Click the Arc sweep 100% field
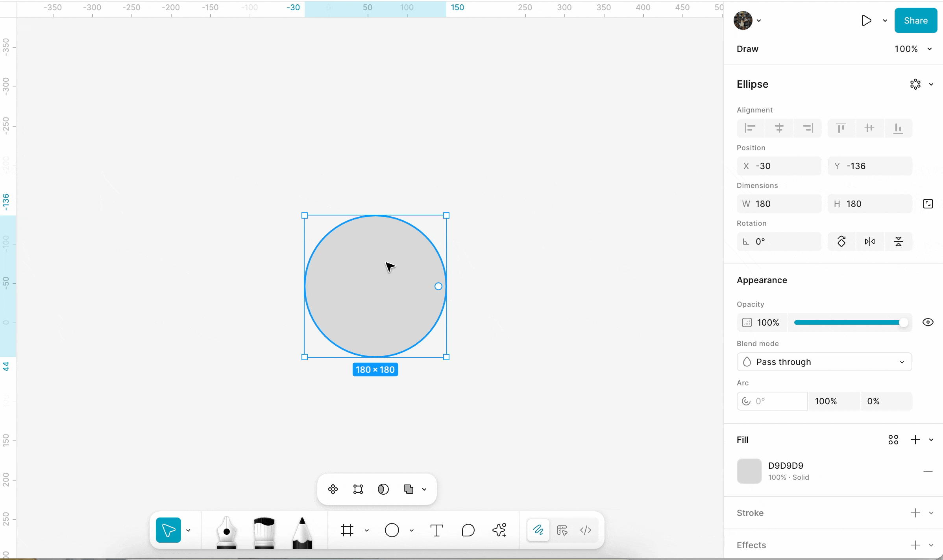 coord(834,401)
